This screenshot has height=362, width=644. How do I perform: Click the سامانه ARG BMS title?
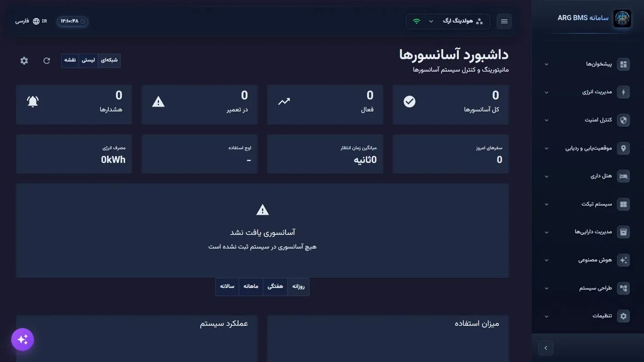click(583, 18)
